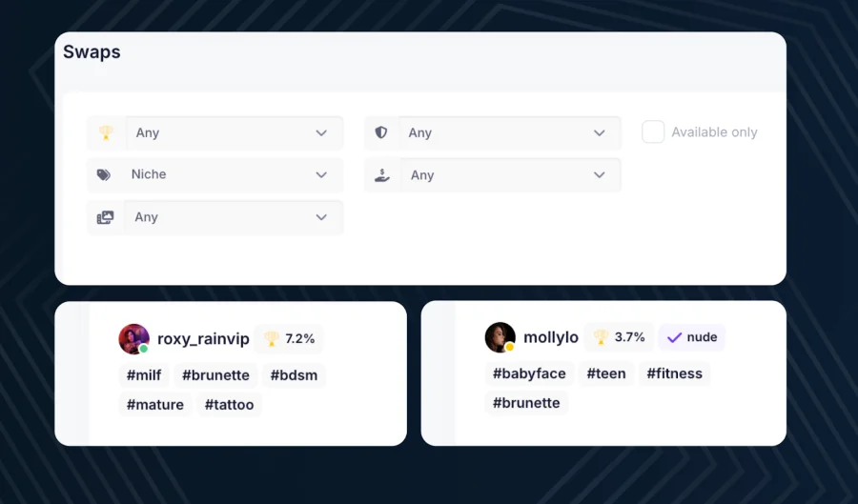Click the shield icon in the filters
The height and width of the screenshot is (504, 858).
tap(381, 133)
